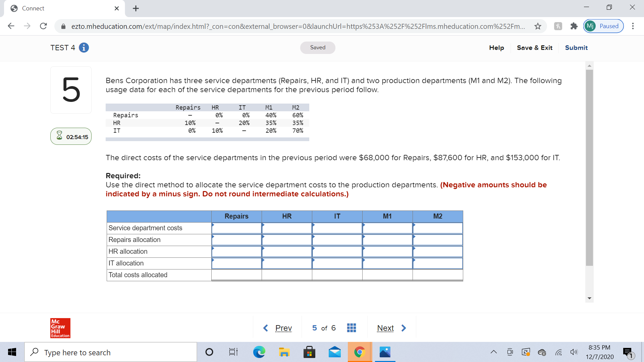Click scrollbar down arrow

pos(589,298)
